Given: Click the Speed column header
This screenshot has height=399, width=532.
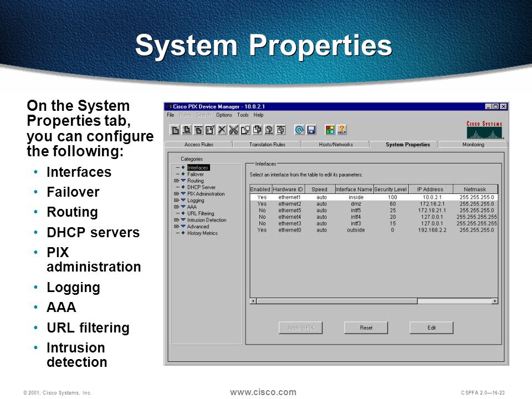Looking at the screenshot, I should coord(319,190).
